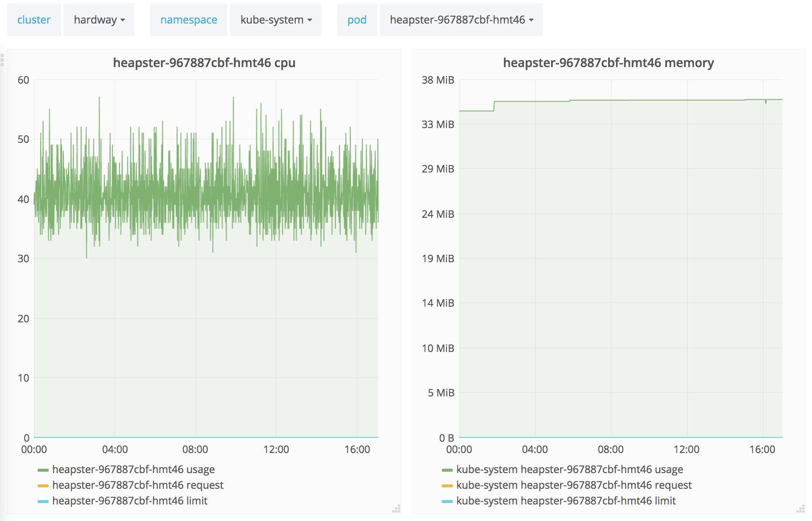Click yellow color swatch of cpu request legend

click(x=43, y=486)
